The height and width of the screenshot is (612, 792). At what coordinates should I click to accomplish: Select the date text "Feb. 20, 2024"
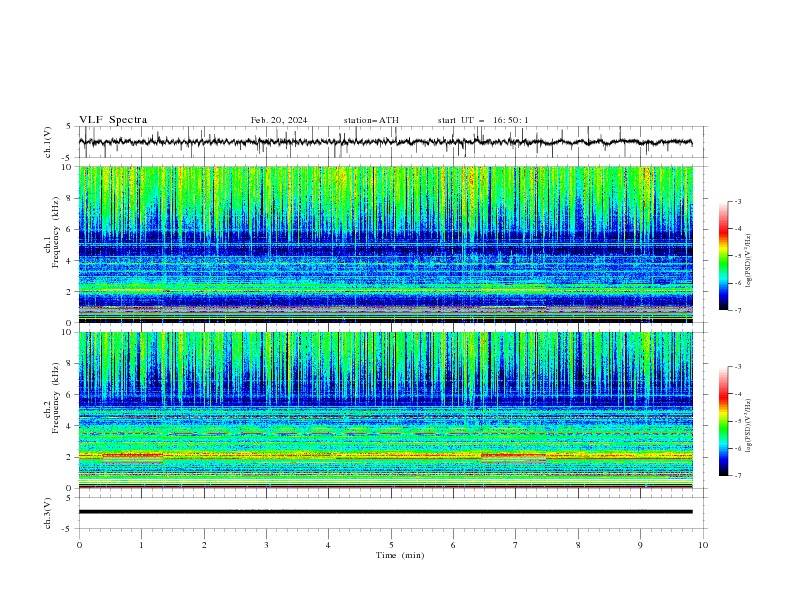pyautogui.click(x=279, y=120)
